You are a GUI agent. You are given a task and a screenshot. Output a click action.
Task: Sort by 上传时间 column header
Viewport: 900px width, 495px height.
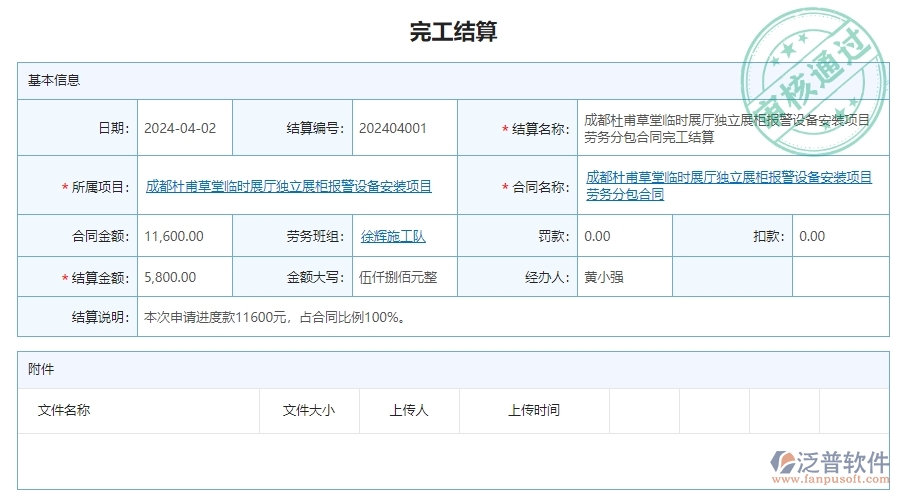(x=533, y=410)
